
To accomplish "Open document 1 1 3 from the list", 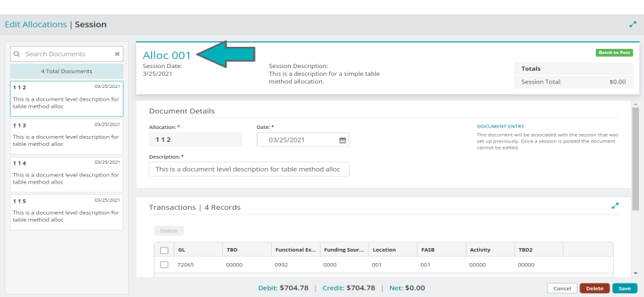I will [67, 135].
